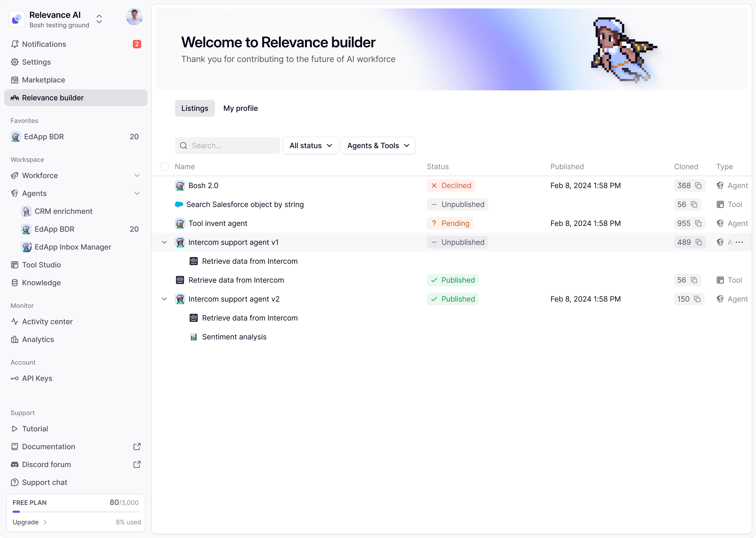
Task: Click three-dots menu on Intercom agent v1 row
Action: 739,242
